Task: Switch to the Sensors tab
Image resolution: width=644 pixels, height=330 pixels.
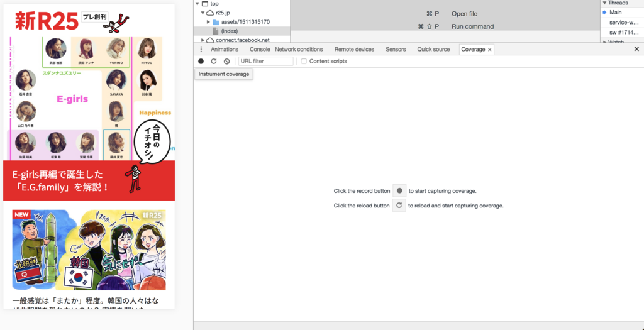Action: pyautogui.click(x=396, y=49)
